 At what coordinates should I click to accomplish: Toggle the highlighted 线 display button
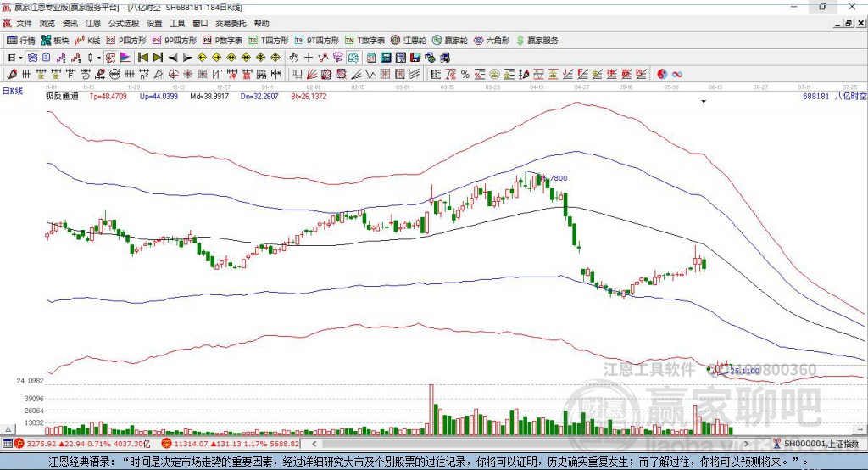[353, 58]
